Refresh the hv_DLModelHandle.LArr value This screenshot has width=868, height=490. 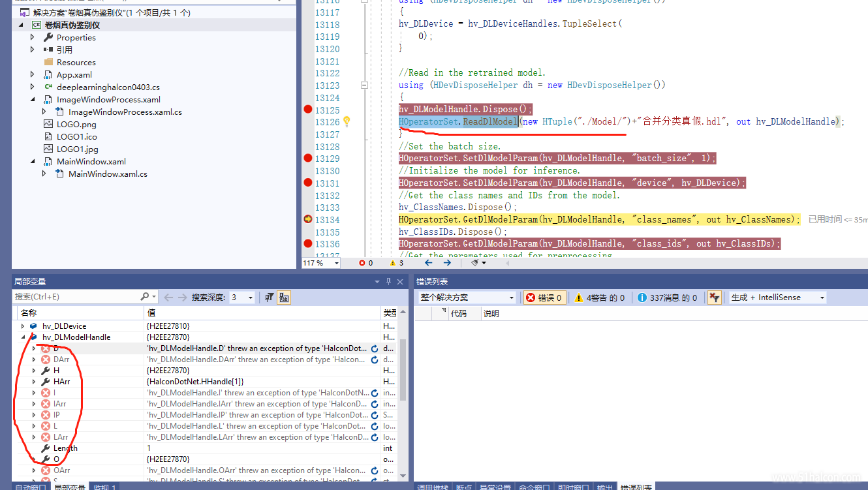(375, 437)
